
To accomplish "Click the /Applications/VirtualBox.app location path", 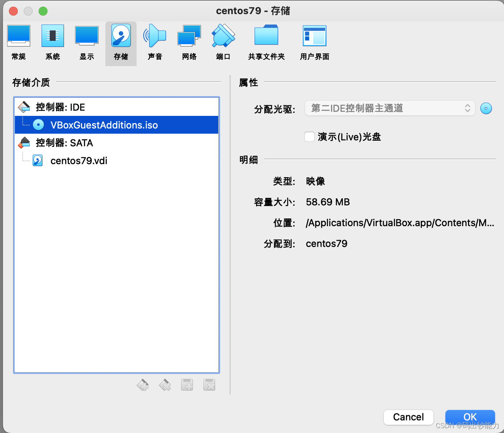I will (400, 223).
